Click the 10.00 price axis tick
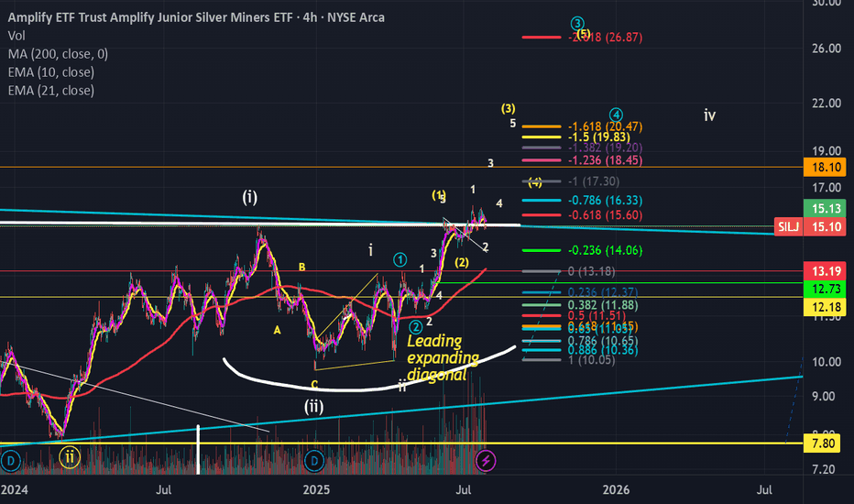The image size is (854, 504). point(827,362)
